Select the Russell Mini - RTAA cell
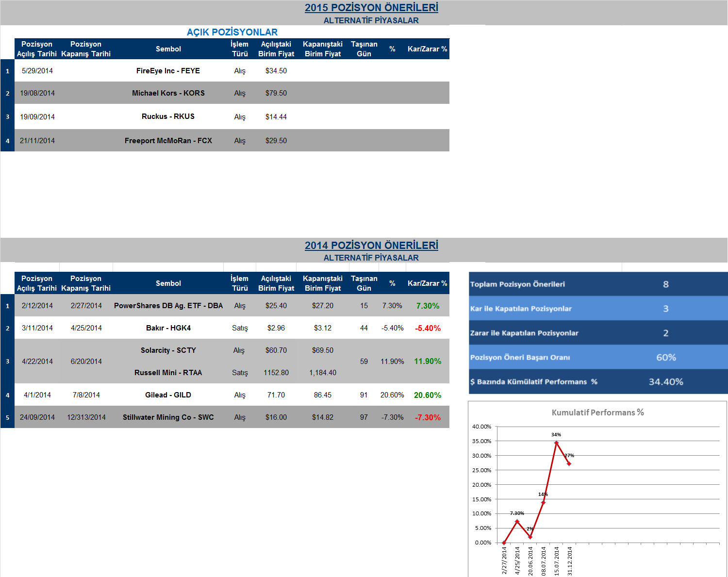 [x=168, y=373]
